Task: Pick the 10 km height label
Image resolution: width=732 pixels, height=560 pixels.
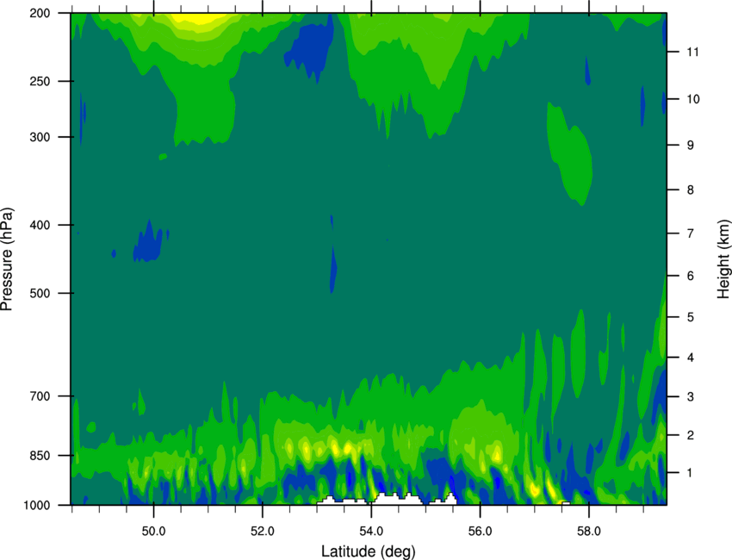Action: (x=692, y=99)
